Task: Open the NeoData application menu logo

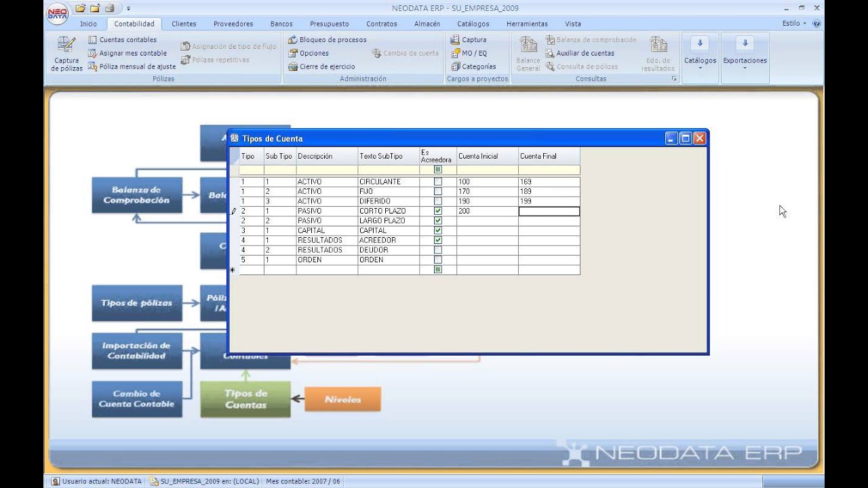Action: click(58, 12)
